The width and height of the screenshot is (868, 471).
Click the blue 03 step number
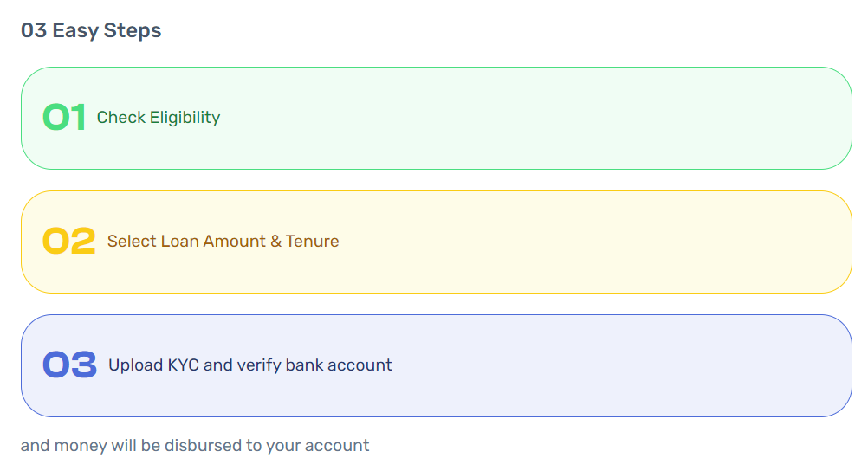(x=70, y=365)
